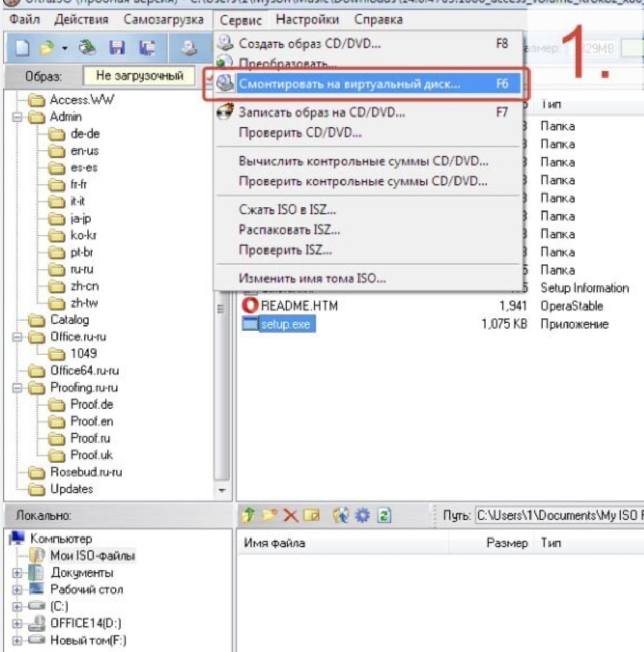Expand the OFFICE14(D:) drive node
Image resolution: width=644 pixels, height=652 pixels.
point(17,623)
